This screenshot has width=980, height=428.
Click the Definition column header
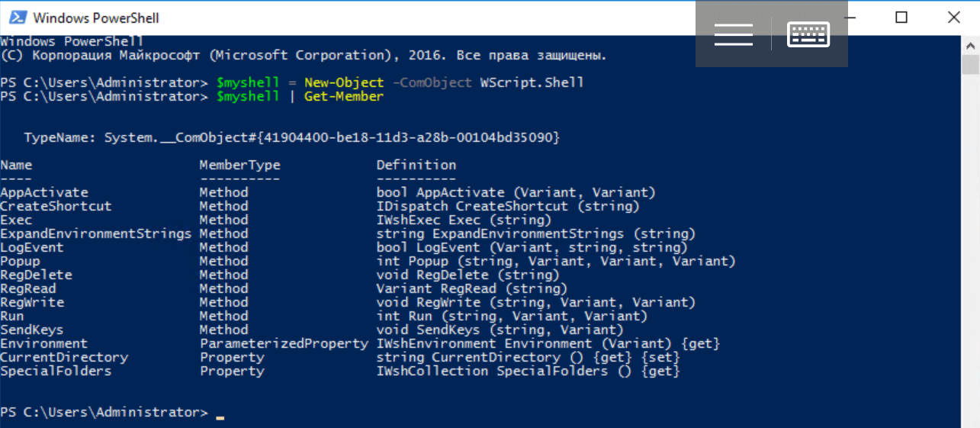click(x=416, y=165)
